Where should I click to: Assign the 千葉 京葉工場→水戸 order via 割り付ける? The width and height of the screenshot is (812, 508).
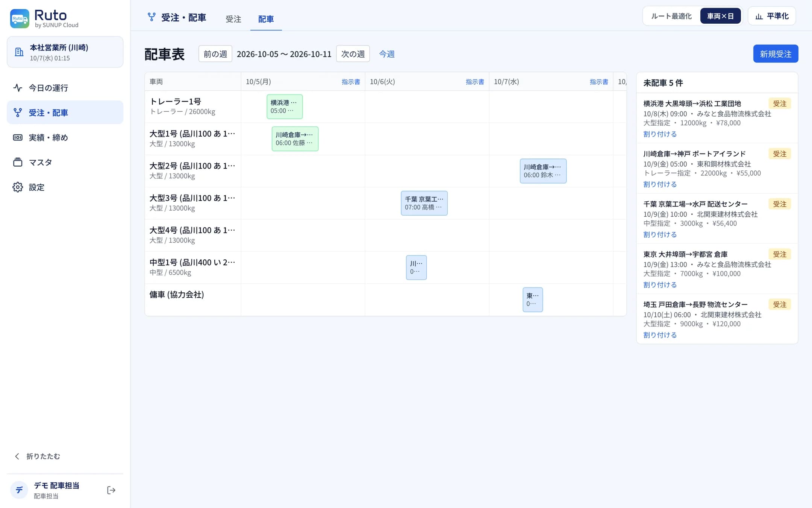tap(660, 234)
